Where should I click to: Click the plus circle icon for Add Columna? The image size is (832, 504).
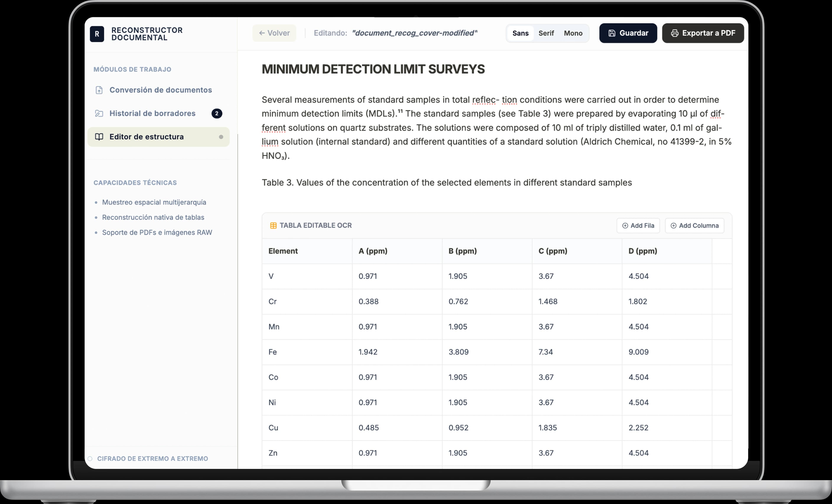tap(673, 225)
